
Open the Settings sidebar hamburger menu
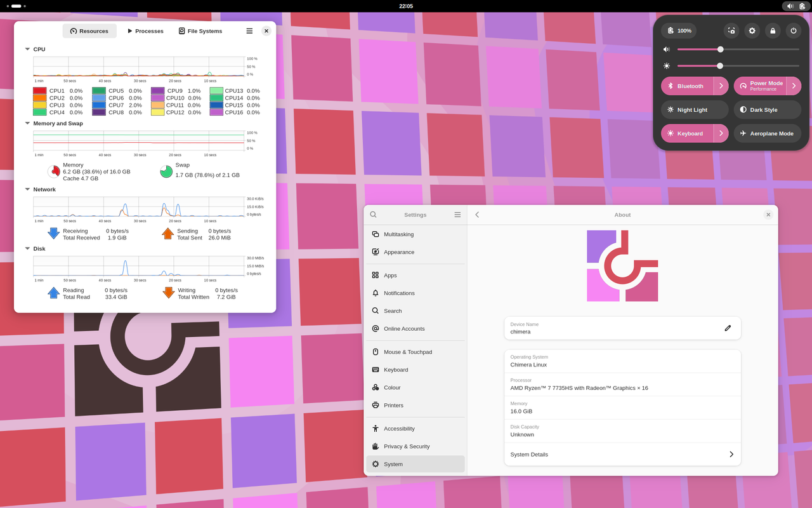(x=457, y=215)
